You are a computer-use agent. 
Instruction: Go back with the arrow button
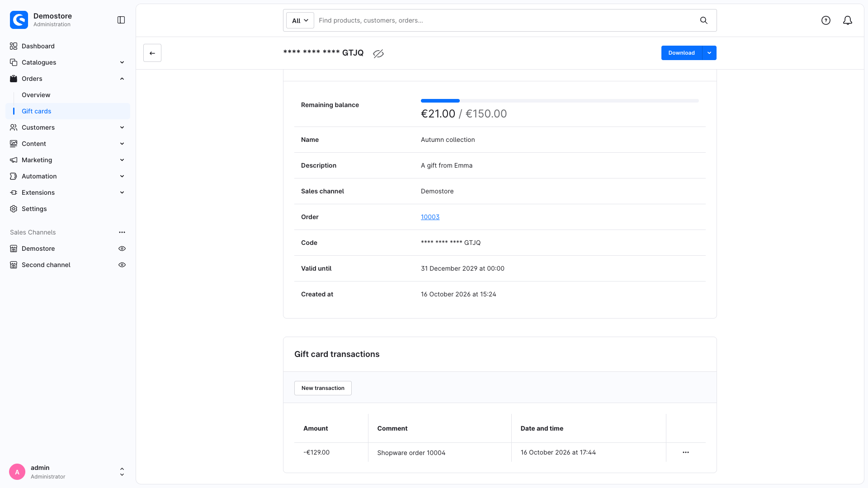[152, 53]
